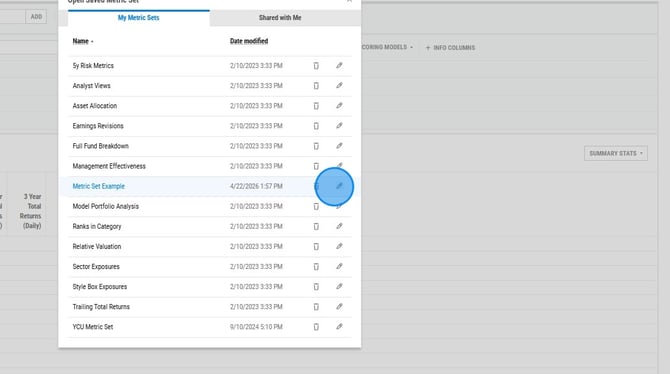Edit the Analyst Views metric set name
The width and height of the screenshot is (670, 374).
click(339, 85)
